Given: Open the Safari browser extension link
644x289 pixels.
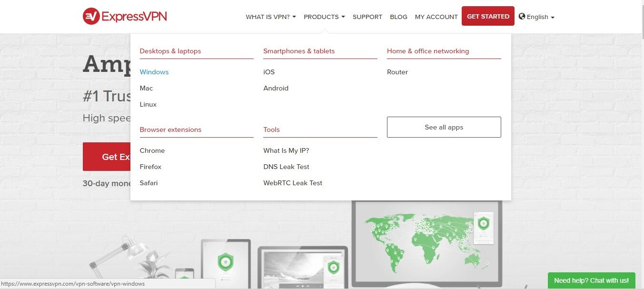Looking at the screenshot, I should (149, 183).
